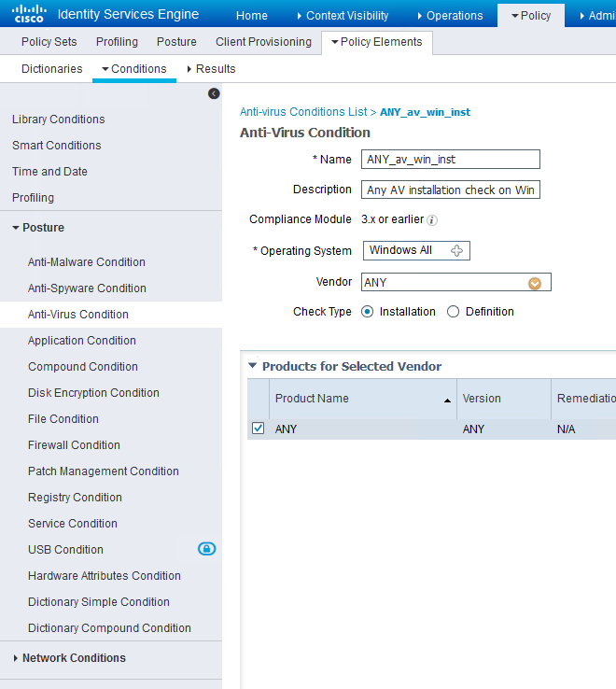Open the Administration menu
The width and height of the screenshot is (616, 689).
tap(597, 16)
